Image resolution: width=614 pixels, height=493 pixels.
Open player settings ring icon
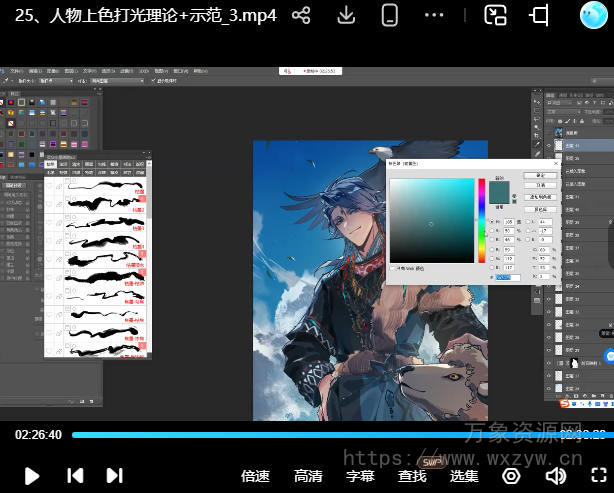click(511, 476)
